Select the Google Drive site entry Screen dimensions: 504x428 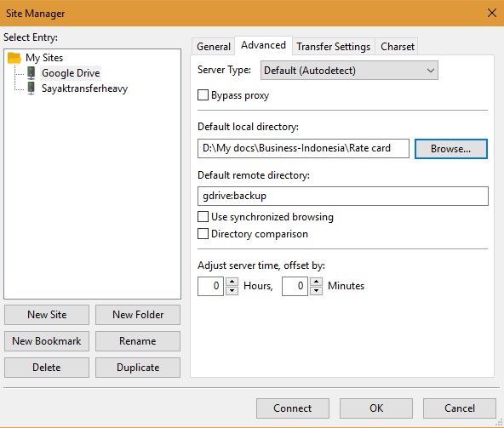(x=71, y=73)
